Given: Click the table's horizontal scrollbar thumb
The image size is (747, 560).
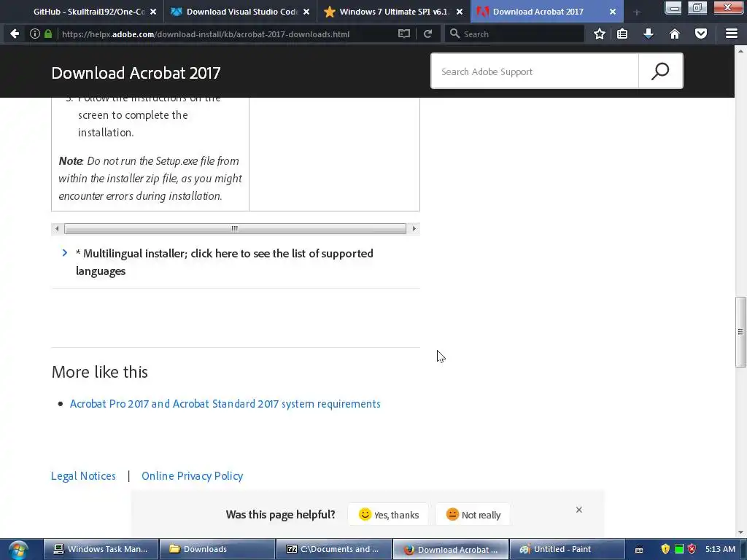Looking at the screenshot, I should coord(235,228).
